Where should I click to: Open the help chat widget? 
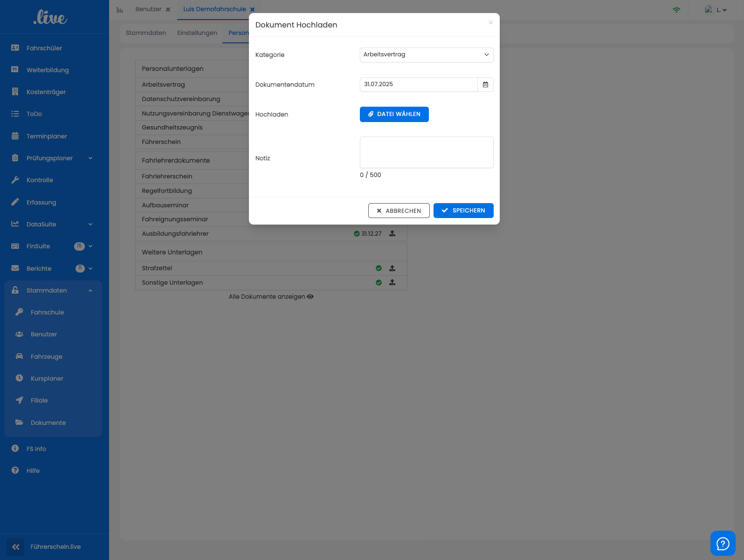coord(723,543)
